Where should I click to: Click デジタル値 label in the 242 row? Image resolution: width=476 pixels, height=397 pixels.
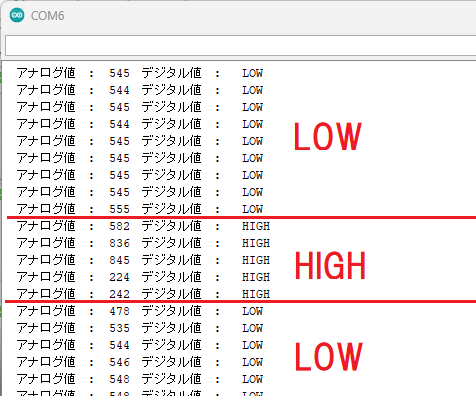[171, 294]
